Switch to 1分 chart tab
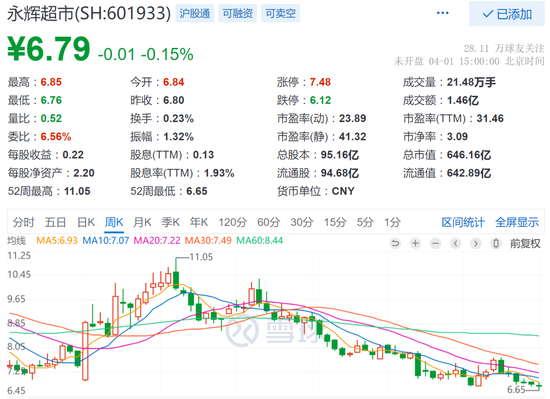This screenshot has height=399, width=550. pos(392,222)
